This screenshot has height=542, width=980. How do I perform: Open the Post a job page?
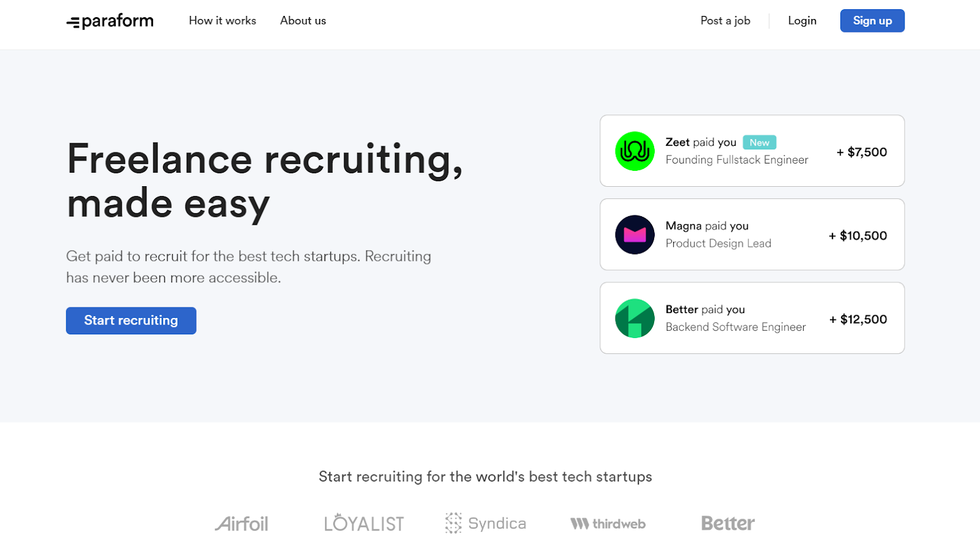[x=725, y=20]
